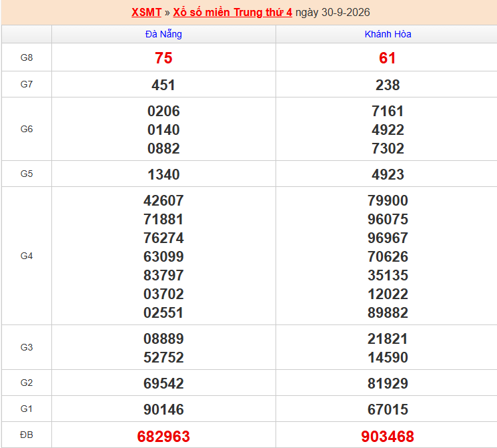Select the G8 row label

27,57
